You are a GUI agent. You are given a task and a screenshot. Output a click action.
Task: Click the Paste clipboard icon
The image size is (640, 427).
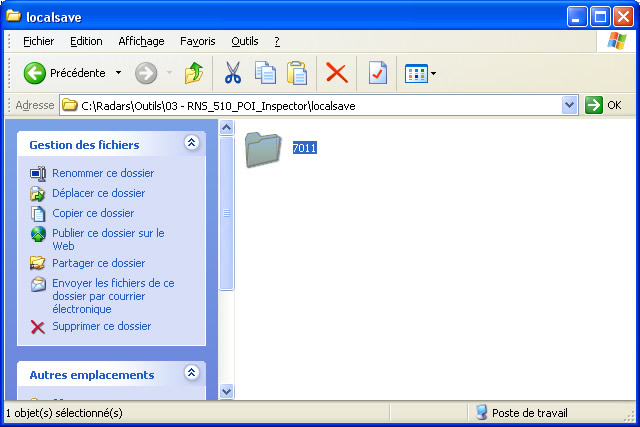coord(297,73)
